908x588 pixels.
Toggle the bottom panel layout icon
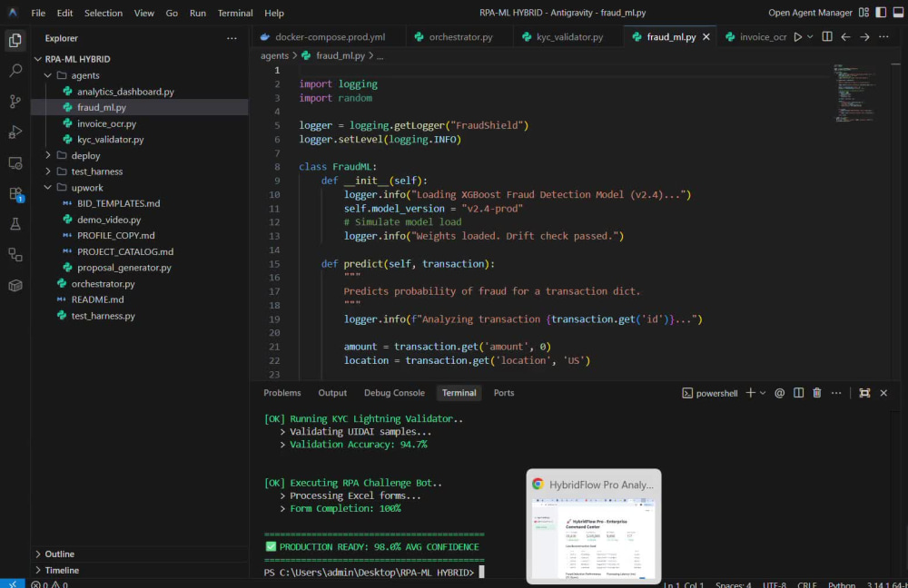tap(898, 13)
